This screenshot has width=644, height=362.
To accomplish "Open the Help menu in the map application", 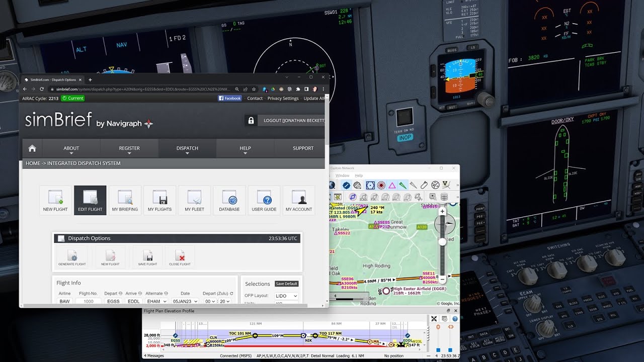I will tap(359, 175).
